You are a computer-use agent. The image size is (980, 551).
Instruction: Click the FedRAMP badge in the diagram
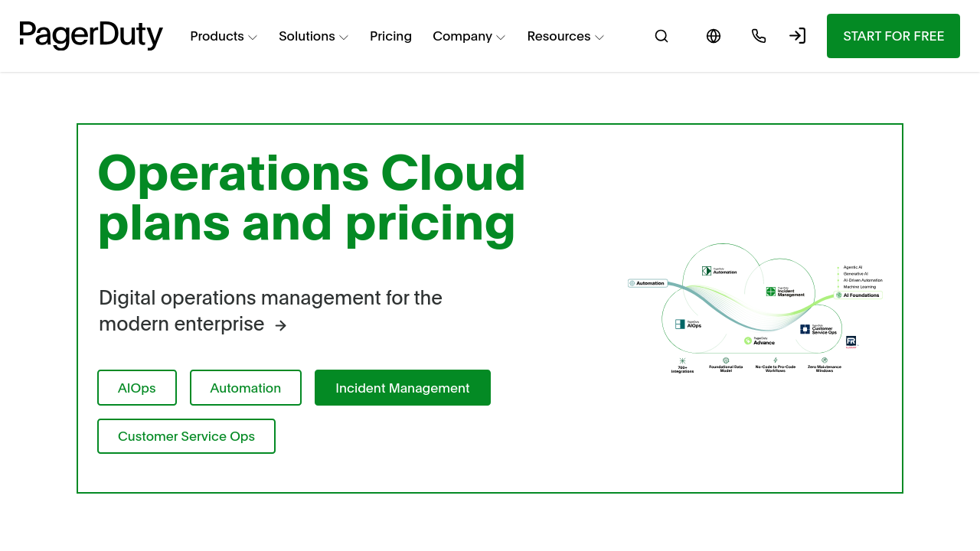(851, 341)
